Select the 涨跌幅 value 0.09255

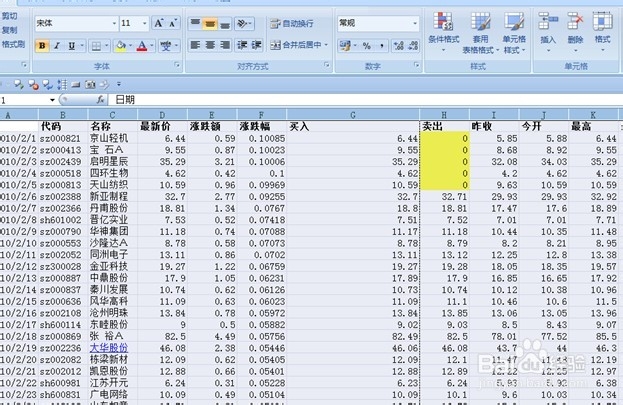click(x=261, y=196)
